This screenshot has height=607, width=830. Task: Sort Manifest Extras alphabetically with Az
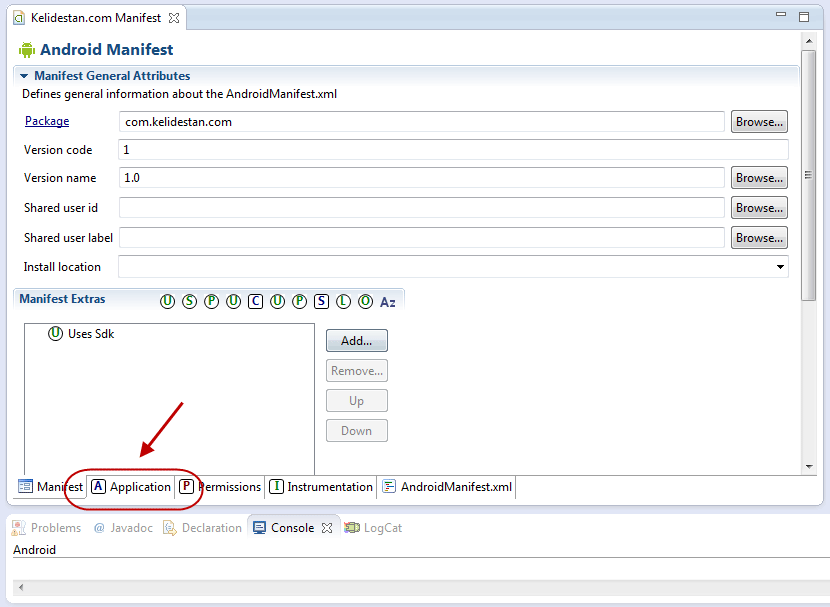(x=387, y=302)
